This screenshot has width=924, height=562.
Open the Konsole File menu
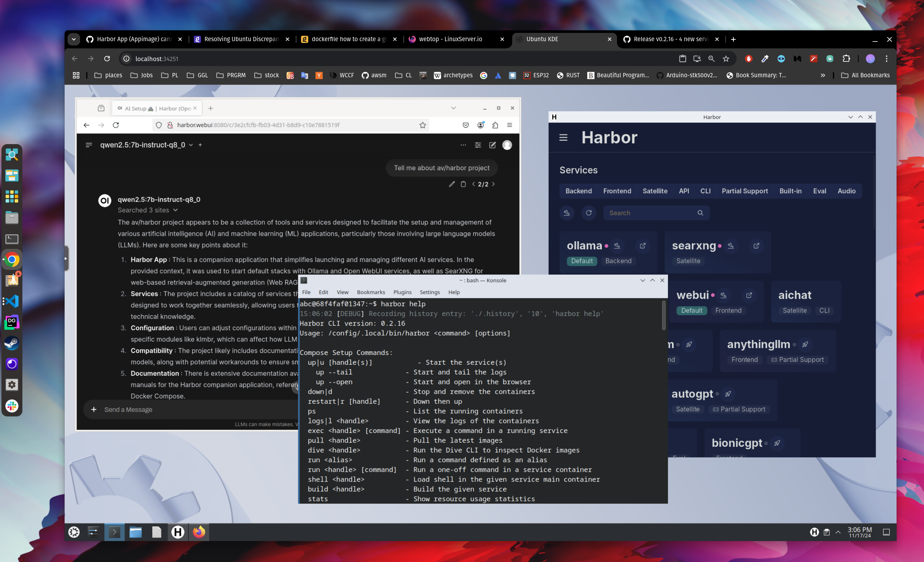306,292
